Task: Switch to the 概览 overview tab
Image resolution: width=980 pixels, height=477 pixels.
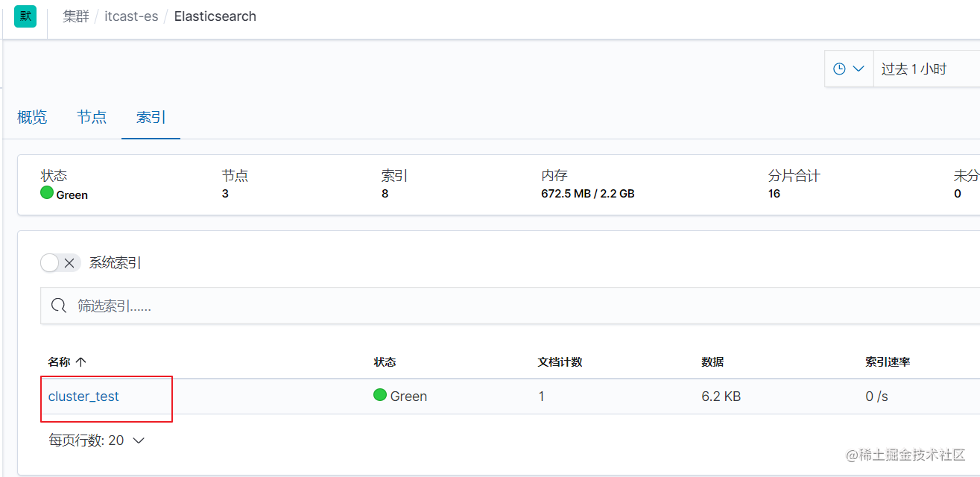Action: click(32, 117)
